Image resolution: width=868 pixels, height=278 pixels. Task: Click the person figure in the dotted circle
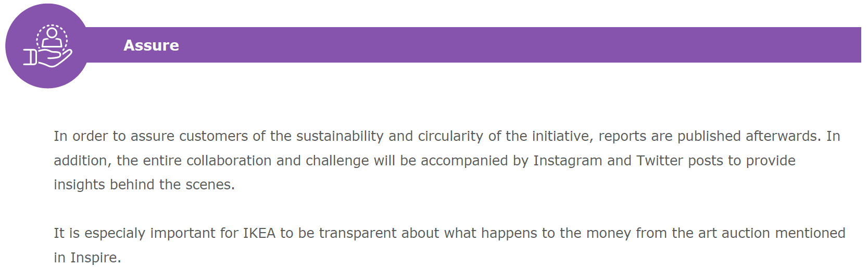[52, 37]
